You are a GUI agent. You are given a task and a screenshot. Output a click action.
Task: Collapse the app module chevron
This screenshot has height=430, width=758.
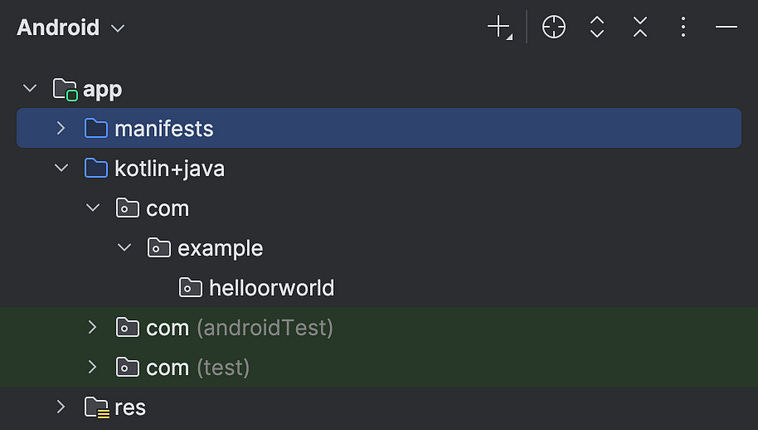tap(30, 89)
